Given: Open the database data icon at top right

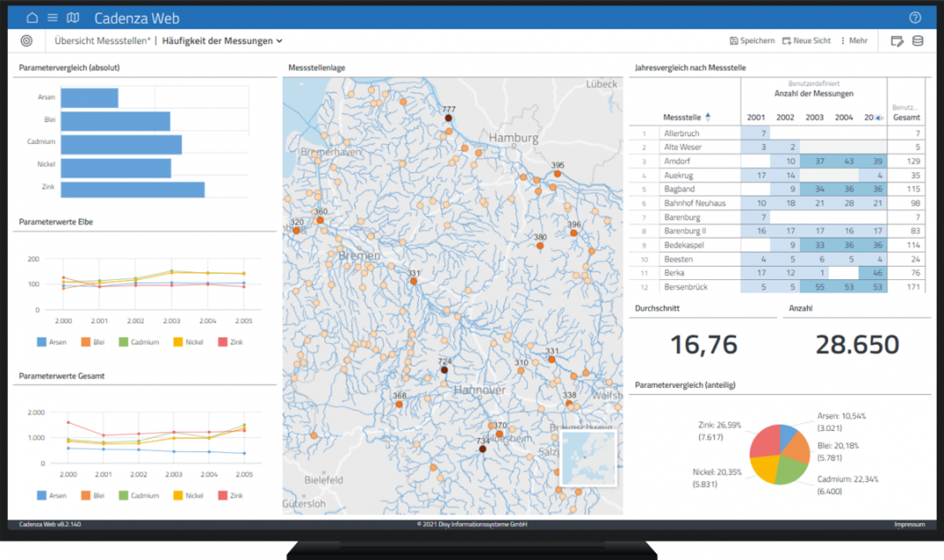Looking at the screenshot, I should pyautogui.click(x=917, y=41).
